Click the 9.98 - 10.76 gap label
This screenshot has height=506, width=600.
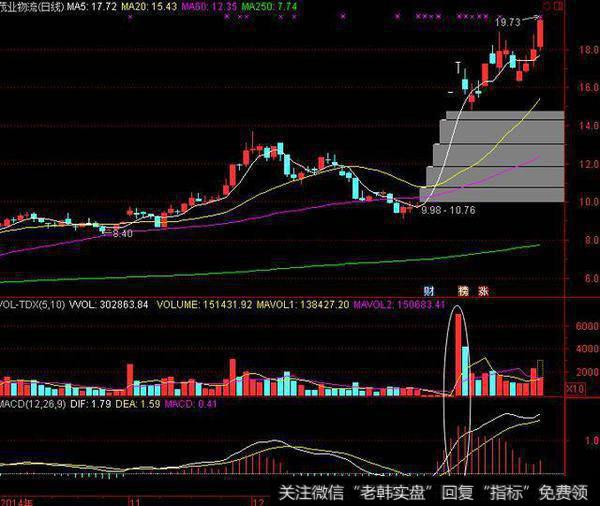coord(448,211)
